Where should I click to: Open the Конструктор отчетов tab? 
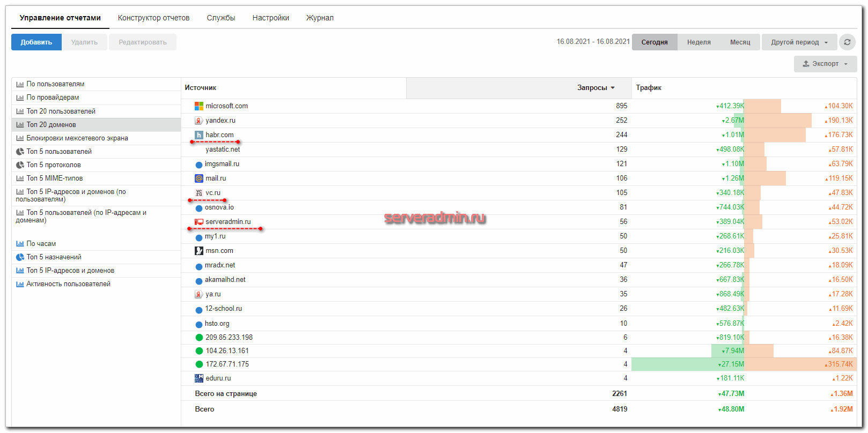154,18
